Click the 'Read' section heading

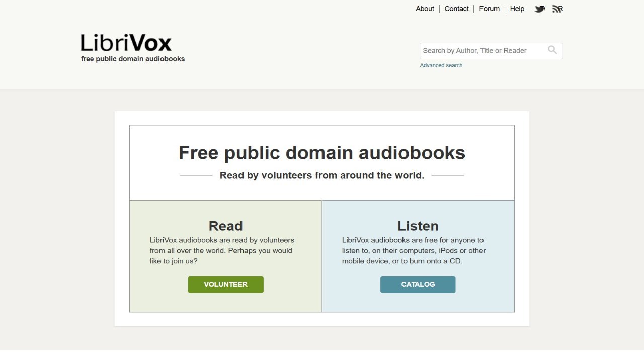[x=226, y=226]
